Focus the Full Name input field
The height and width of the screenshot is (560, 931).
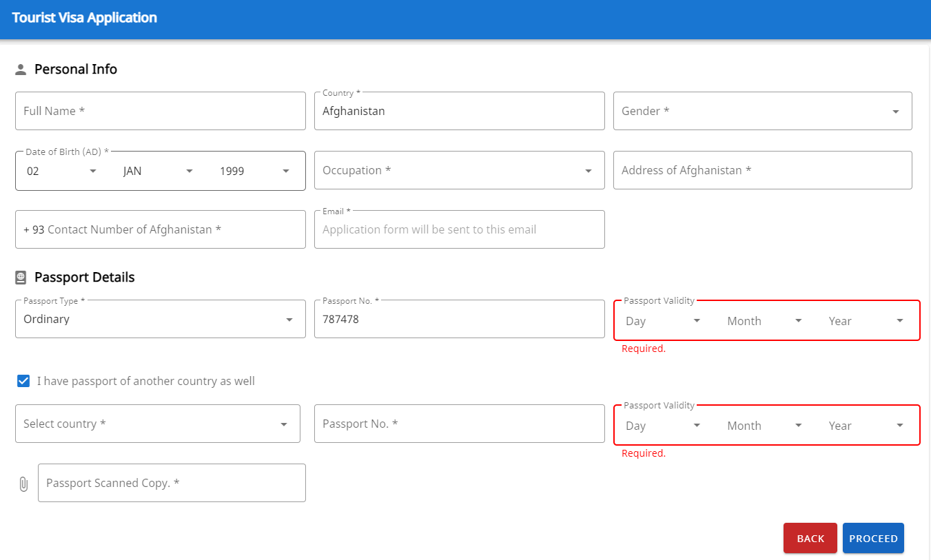click(161, 111)
